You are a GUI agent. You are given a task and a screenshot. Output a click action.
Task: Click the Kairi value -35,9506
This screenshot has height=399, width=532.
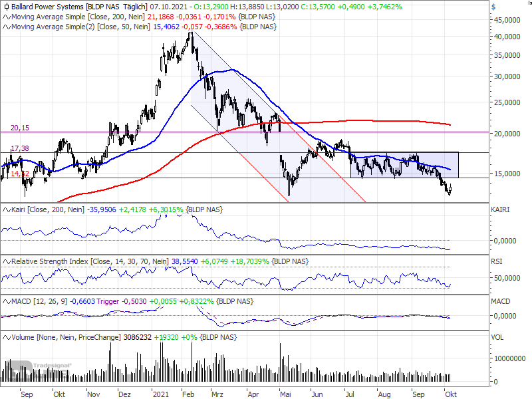102,209
